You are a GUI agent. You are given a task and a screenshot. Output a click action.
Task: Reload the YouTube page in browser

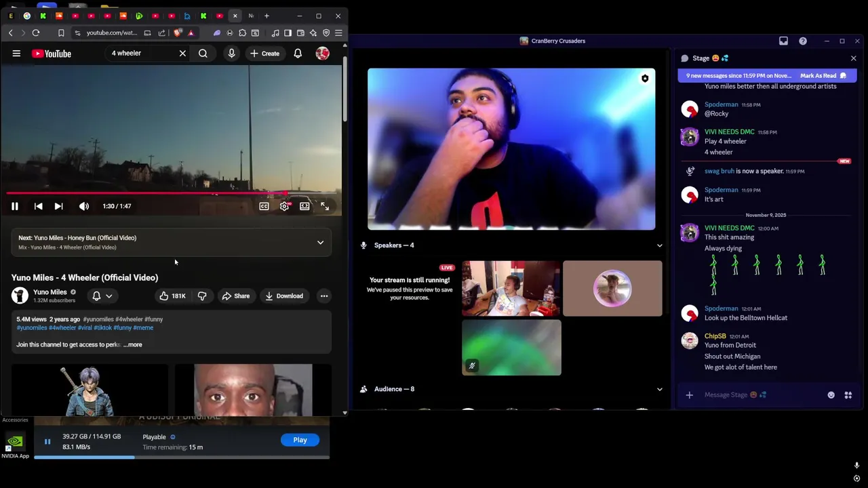(36, 33)
